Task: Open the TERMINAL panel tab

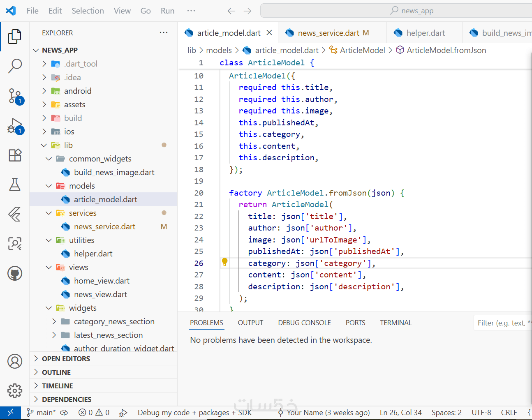Action: (x=396, y=323)
